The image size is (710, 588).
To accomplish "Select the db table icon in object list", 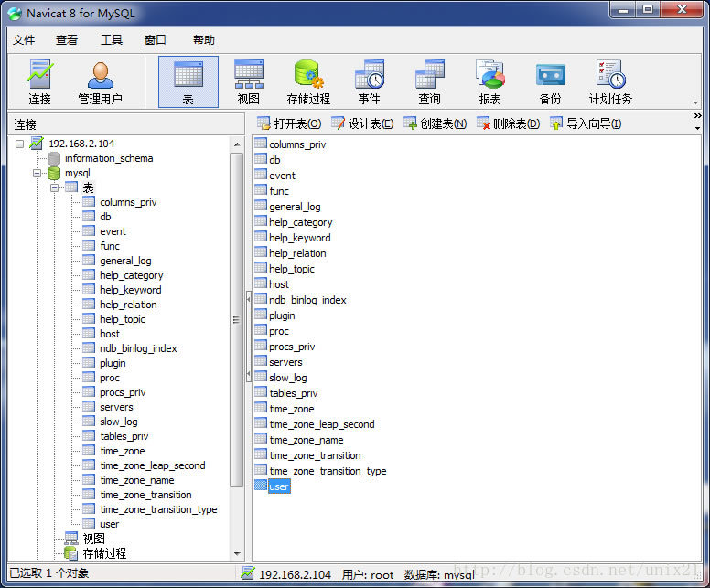I will pos(261,159).
